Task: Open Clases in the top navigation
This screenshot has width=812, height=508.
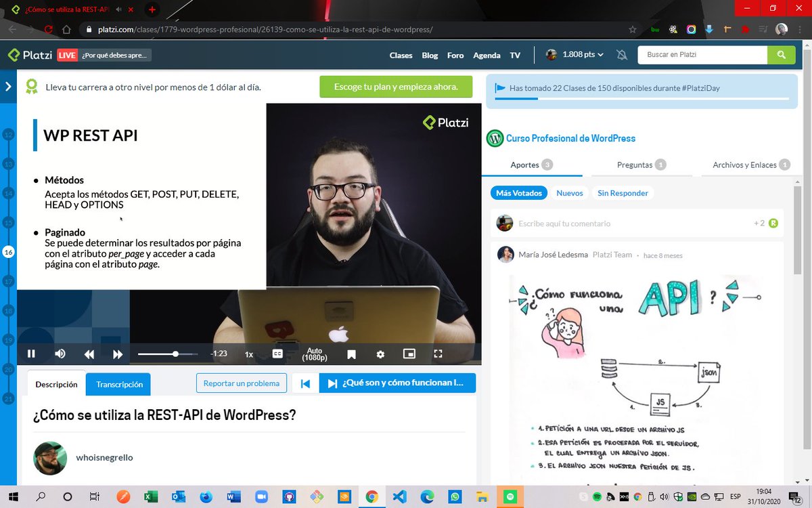Action: [x=401, y=55]
